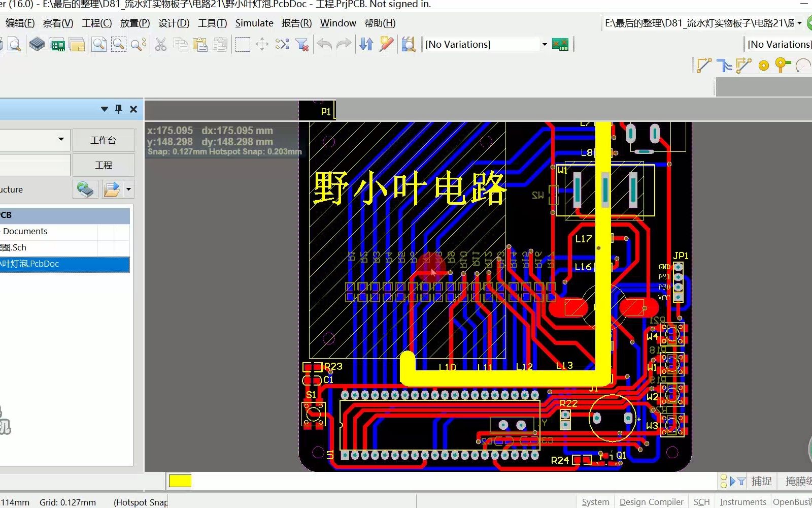Open the Design Compiler panel button
The image size is (812, 508).
tap(652, 502)
